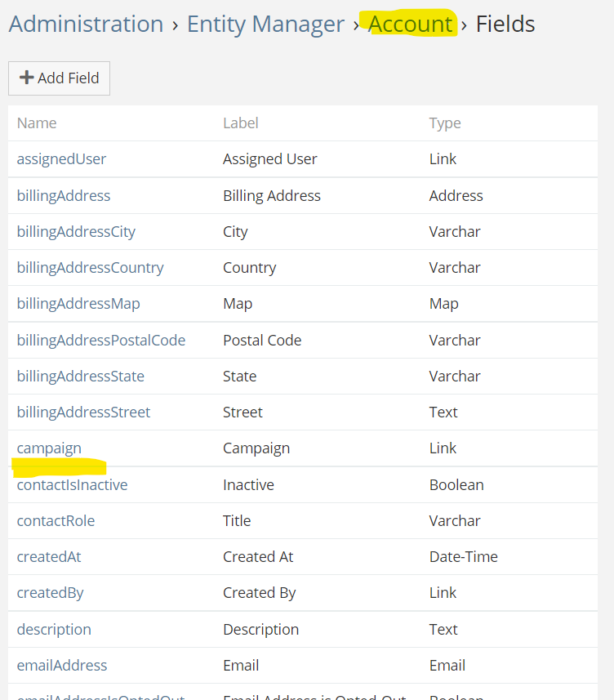This screenshot has width=614, height=700.
Task: Open the Administration breadcrumb link
Action: 86,25
